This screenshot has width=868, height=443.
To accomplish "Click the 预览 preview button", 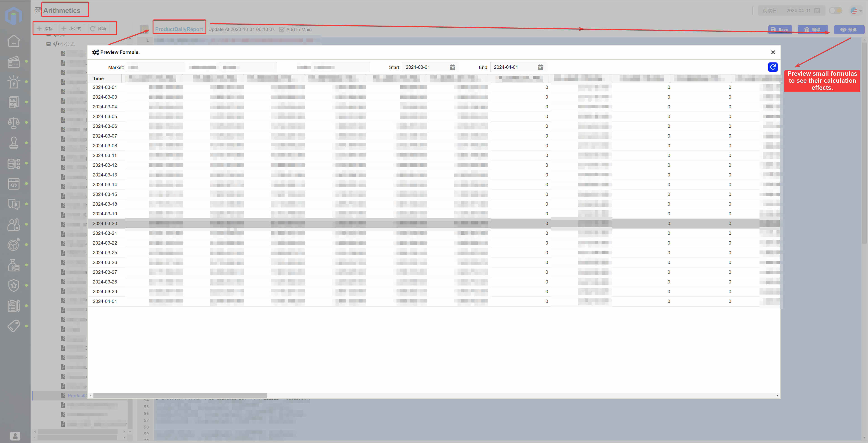I will (849, 30).
